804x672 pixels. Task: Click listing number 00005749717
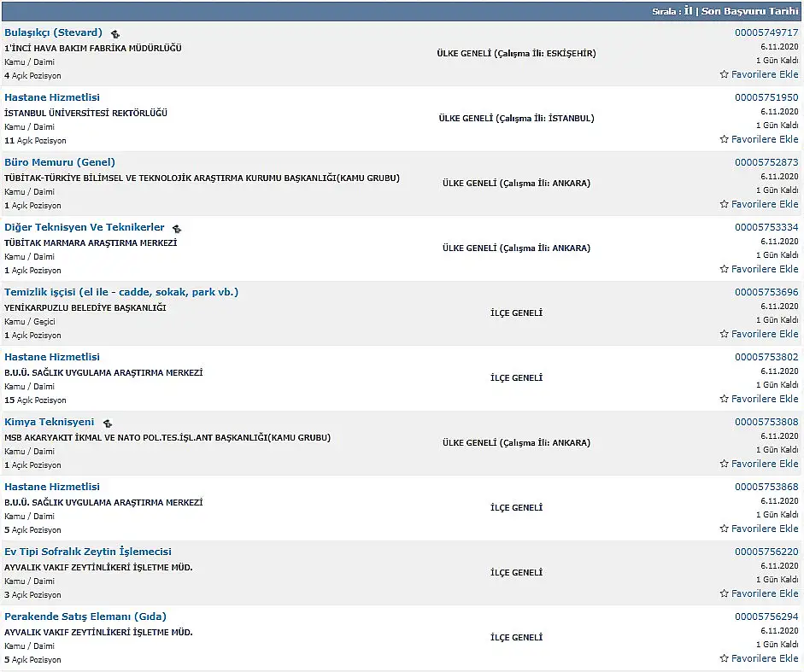coord(766,32)
